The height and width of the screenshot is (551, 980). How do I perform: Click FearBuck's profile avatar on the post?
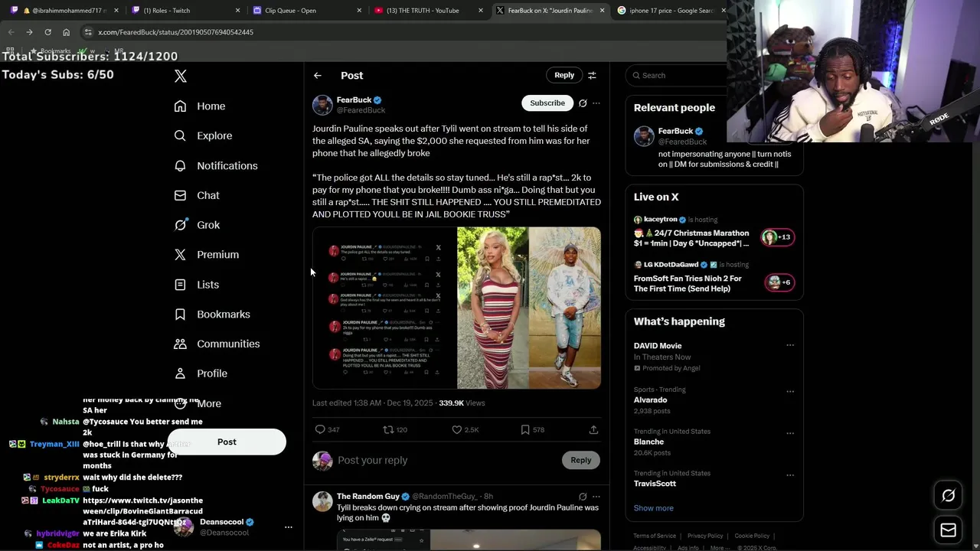point(322,105)
